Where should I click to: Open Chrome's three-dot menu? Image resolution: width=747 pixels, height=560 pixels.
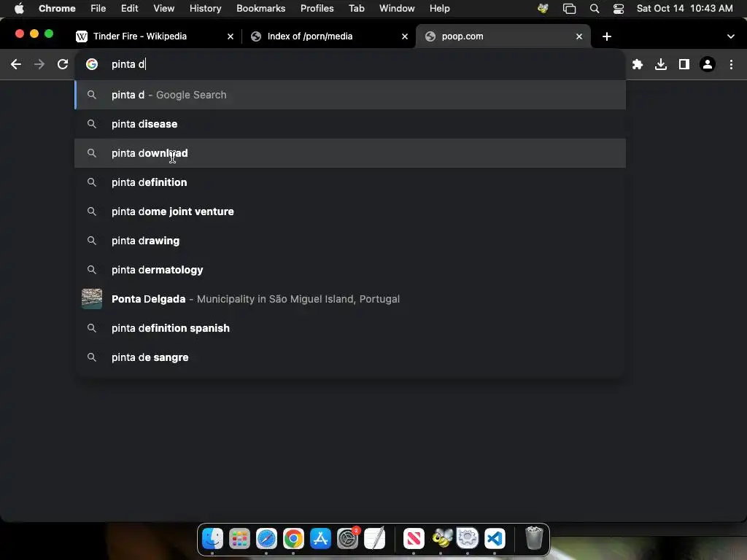pyautogui.click(x=731, y=64)
